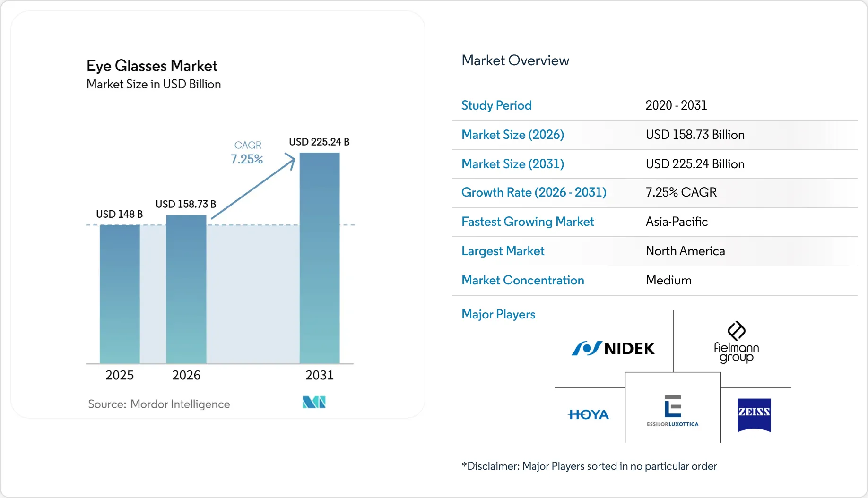Image resolution: width=868 pixels, height=498 pixels.
Task: Click the 'Major Players' label
Action: [498, 314]
